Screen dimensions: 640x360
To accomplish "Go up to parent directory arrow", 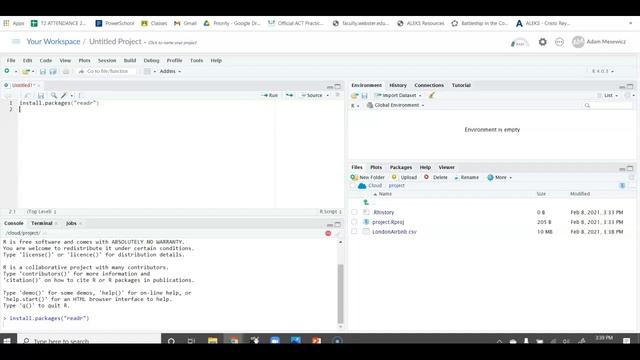I will pos(366,202).
